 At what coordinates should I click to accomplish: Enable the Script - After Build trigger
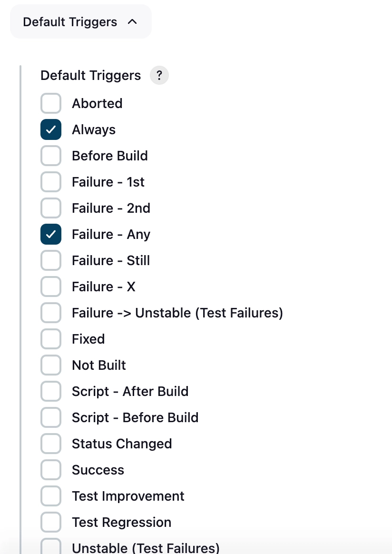[x=51, y=391]
